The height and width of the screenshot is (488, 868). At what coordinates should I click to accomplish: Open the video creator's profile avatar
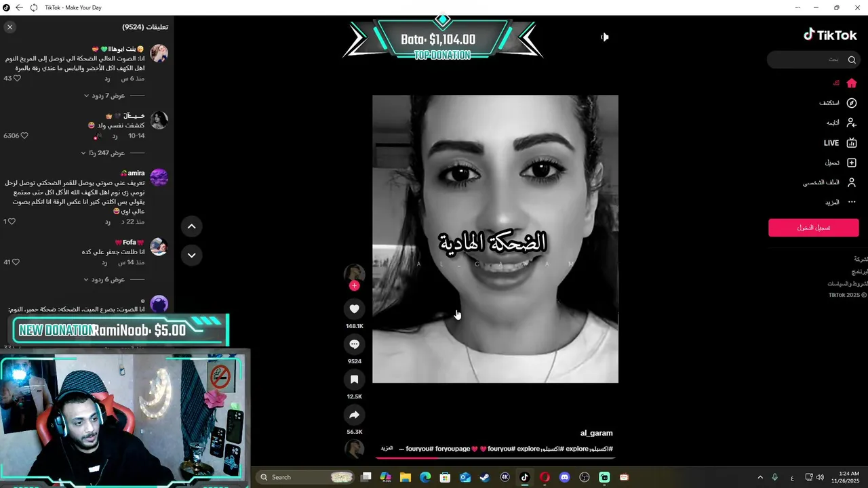[x=354, y=273]
